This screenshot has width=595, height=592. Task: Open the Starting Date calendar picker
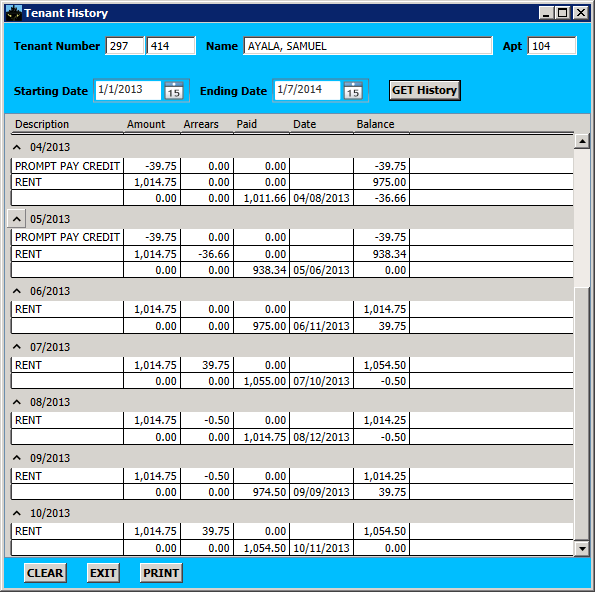(x=174, y=91)
